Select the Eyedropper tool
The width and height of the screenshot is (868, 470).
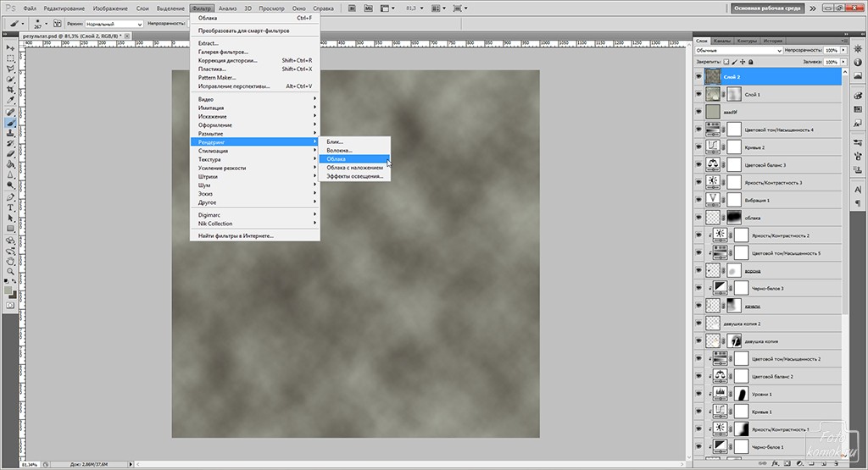[10, 100]
